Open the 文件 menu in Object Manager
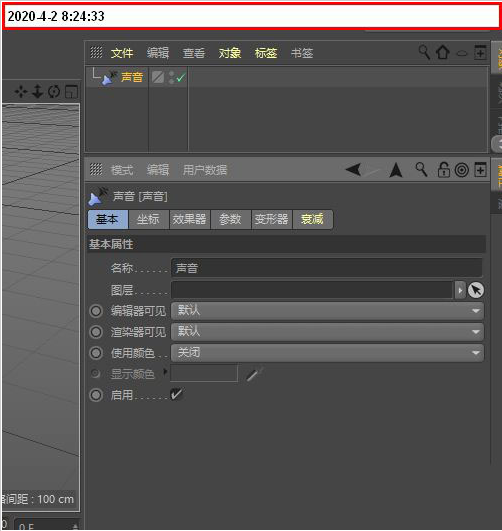Screen dimensions: 502x531 tap(122, 53)
